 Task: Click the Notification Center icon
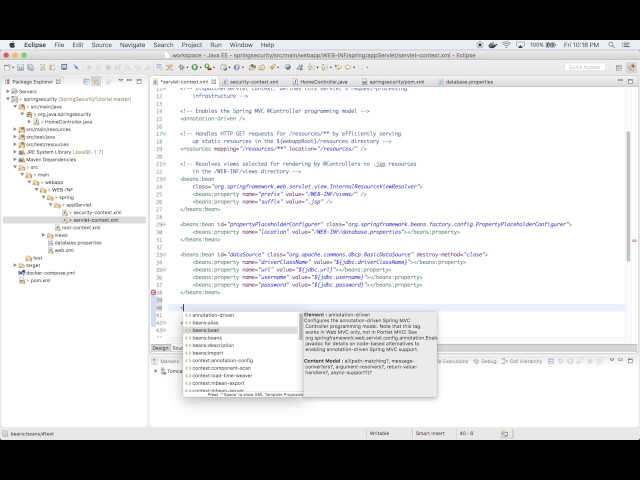626,45
